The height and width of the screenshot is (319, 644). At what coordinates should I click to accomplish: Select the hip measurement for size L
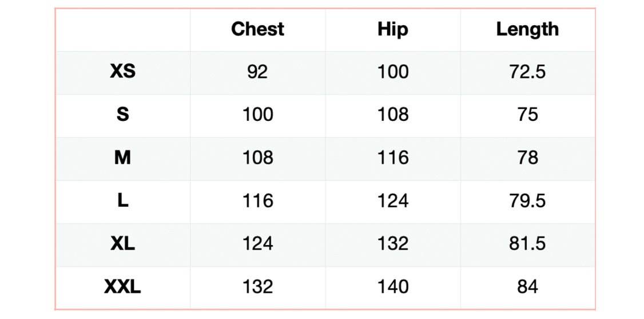pyautogui.click(x=392, y=201)
